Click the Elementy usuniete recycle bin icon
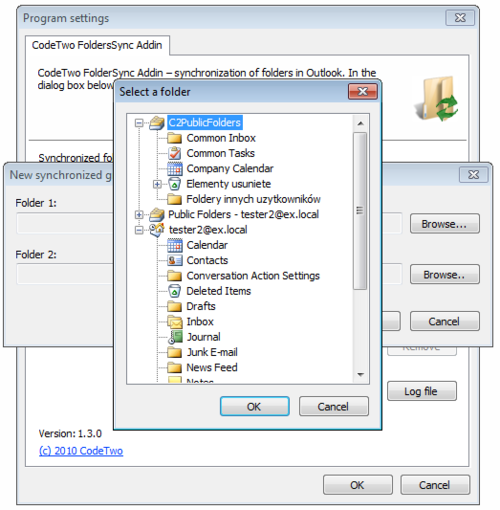500x510 pixels. (175, 184)
